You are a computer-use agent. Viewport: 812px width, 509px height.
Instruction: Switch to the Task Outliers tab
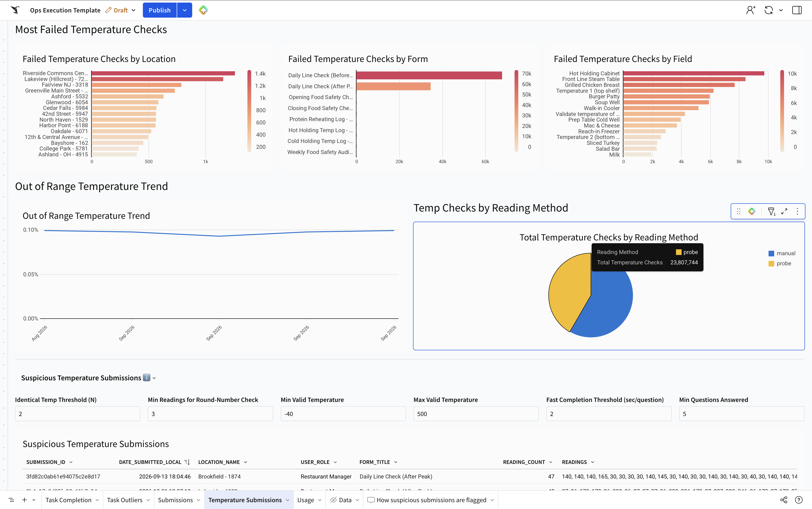[x=125, y=500]
